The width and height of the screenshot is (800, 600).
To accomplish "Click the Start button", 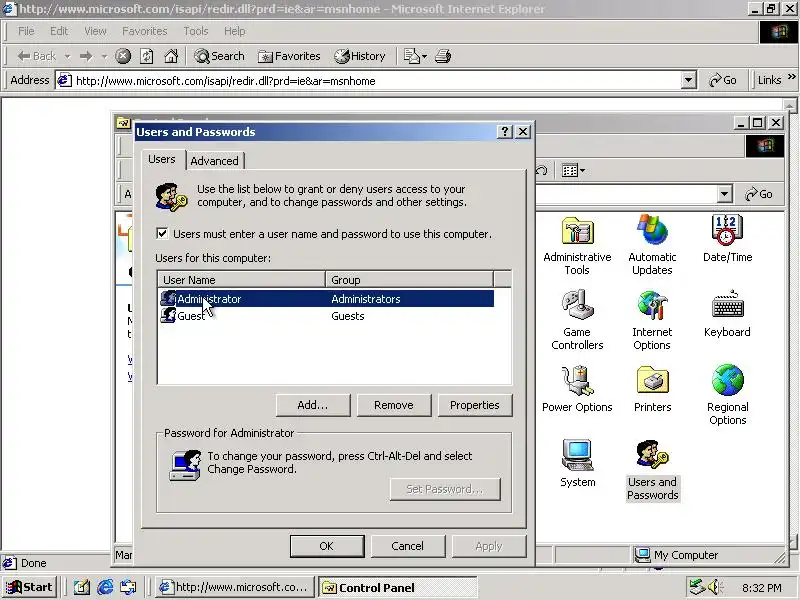I will click(29, 588).
